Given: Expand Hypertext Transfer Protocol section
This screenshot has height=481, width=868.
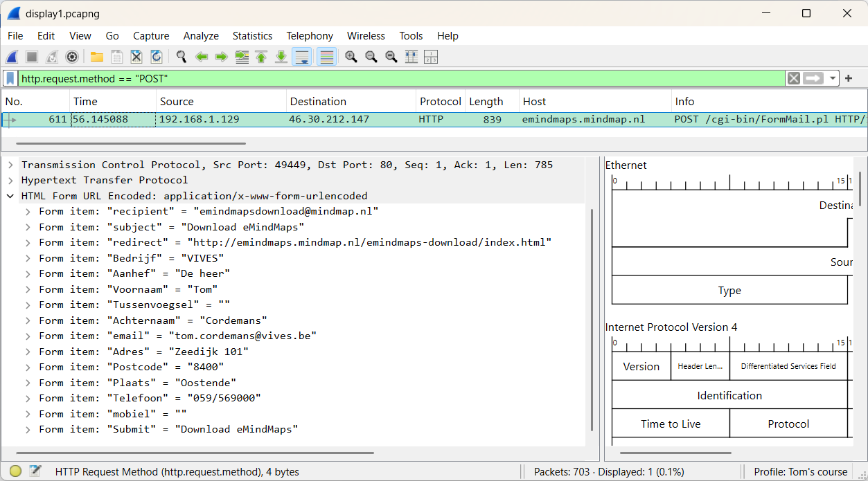Looking at the screenshot, I should pyautogui.click(x=10, y=181).
